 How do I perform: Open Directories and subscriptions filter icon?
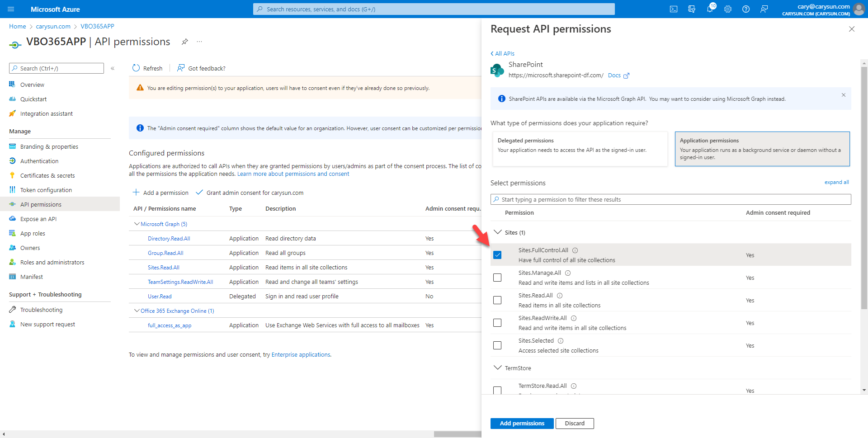(x=692, y=9)
